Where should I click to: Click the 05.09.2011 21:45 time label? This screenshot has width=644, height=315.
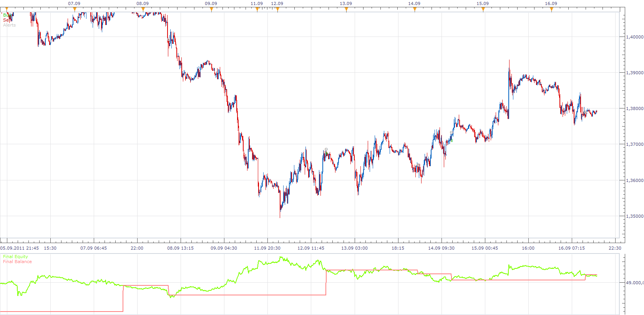tap(20, 248)
